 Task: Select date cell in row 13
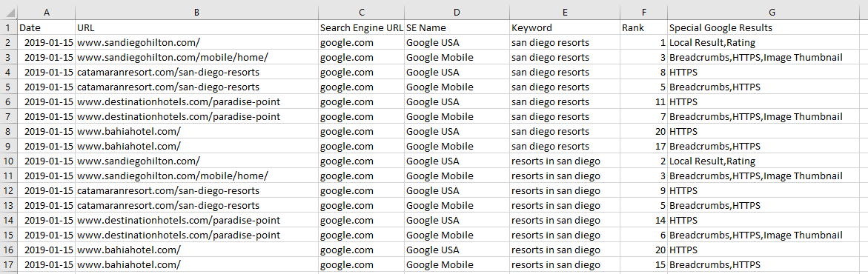[47, 205]
